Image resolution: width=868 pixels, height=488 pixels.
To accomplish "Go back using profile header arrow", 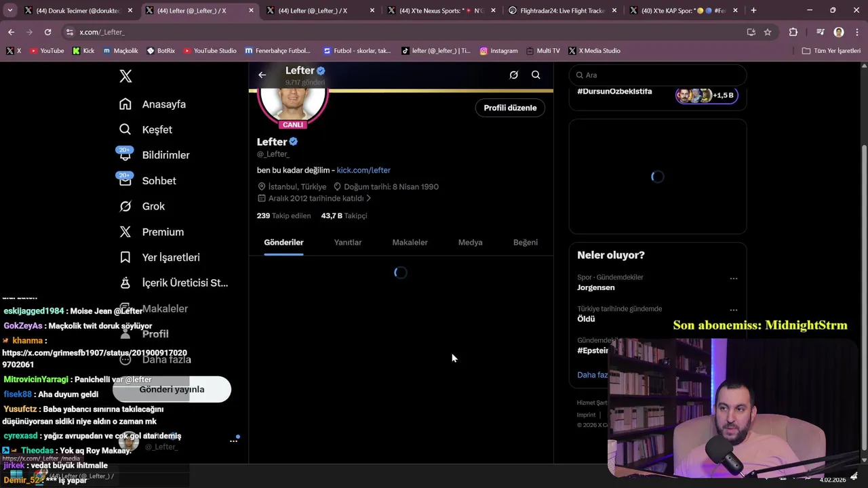I will (x=262, y=75).
